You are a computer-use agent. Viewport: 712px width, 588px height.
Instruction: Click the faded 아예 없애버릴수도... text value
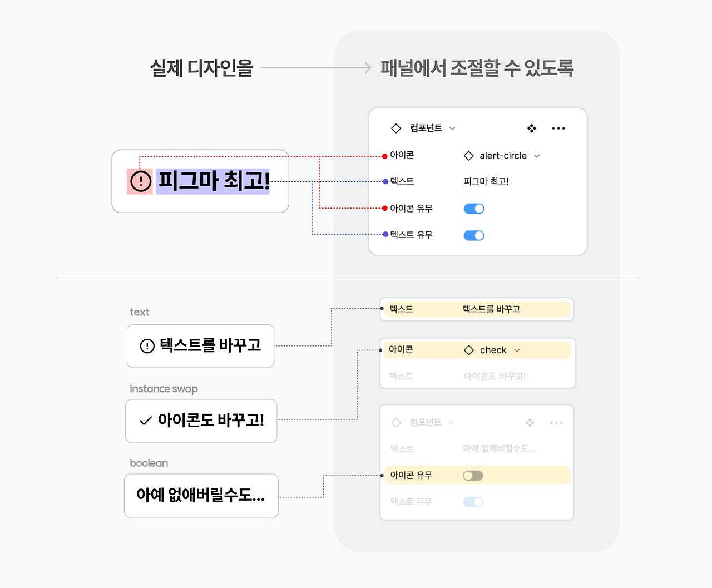point(499,448)
